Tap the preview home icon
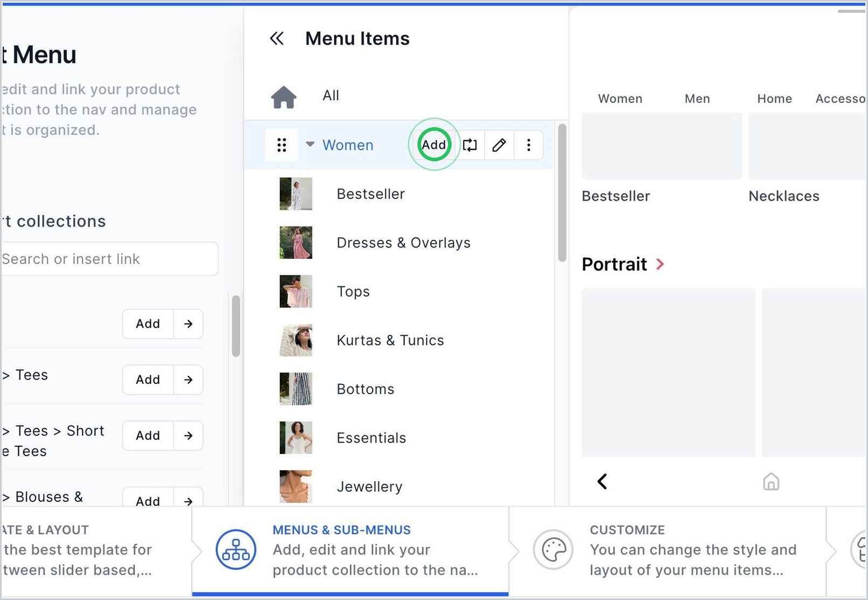The height and width of the screenshot is (600, 868). tap(771, 481)
